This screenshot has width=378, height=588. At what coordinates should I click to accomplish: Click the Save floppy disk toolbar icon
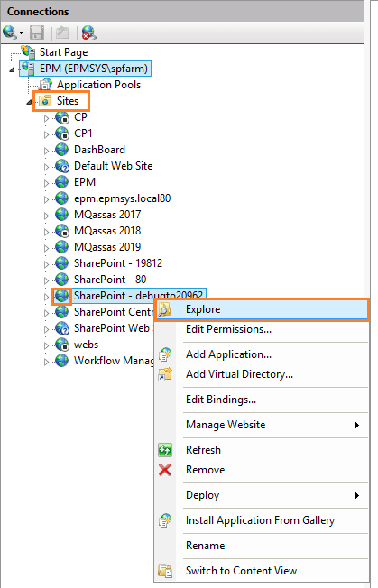tap(37, 32)
